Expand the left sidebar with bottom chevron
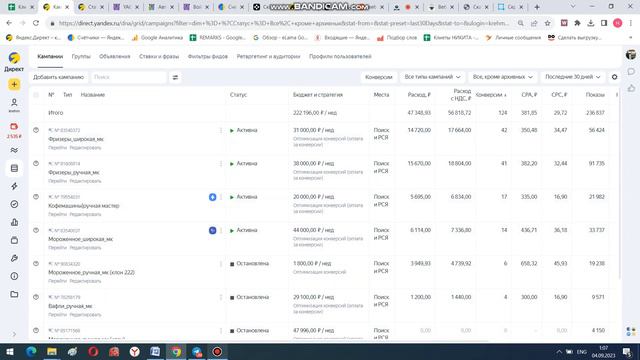The height and width of the screenshot is (360, 640). 14,334
